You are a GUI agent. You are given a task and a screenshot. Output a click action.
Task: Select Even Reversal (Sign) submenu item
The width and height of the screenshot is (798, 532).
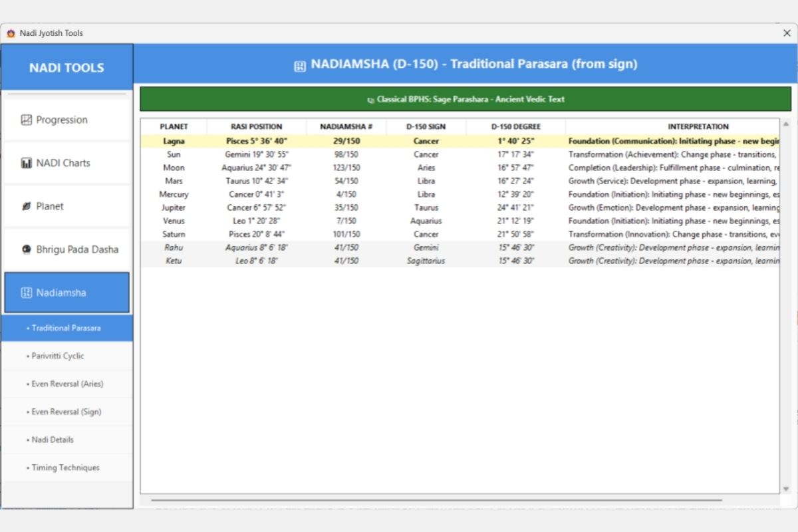point(66,412)
